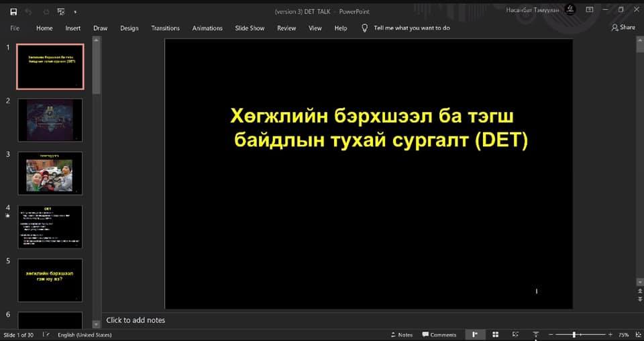This screenshot has height=341, width=644.
Task: Click the Undo arrow icon
Action: tap(29, 11)
